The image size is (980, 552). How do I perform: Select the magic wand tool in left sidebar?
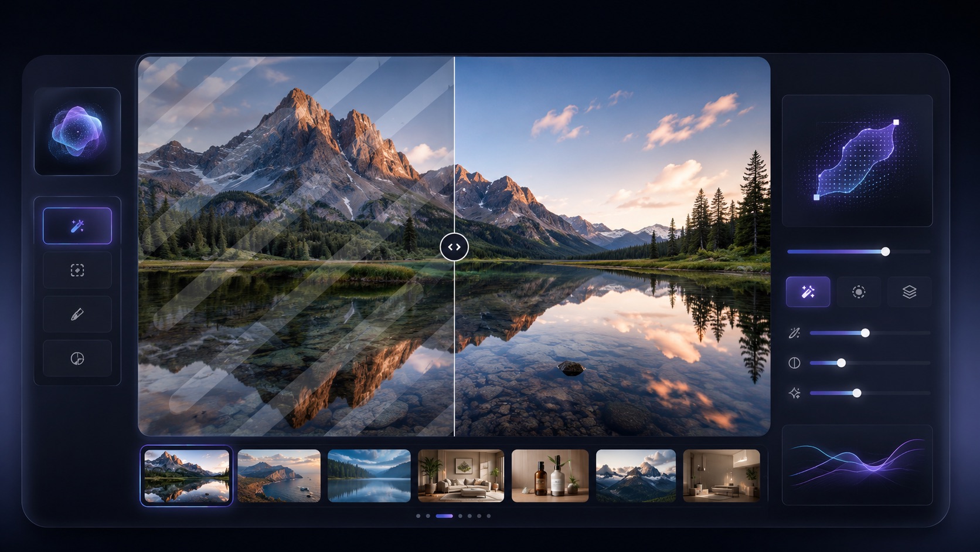click(77, 226)
